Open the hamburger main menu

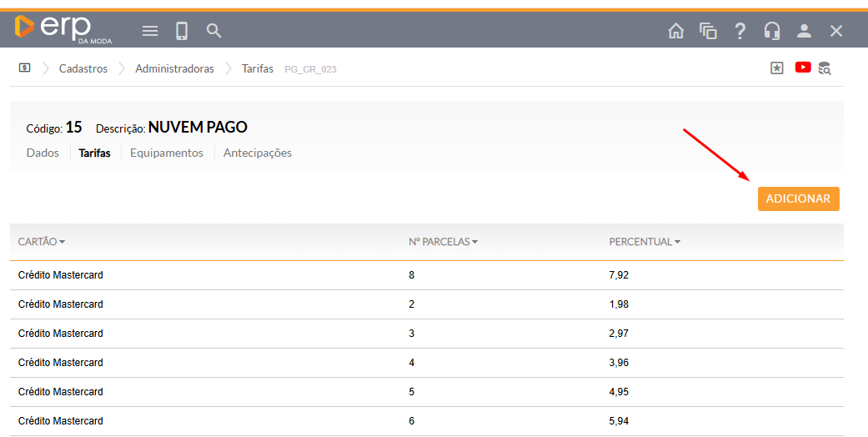150,31
